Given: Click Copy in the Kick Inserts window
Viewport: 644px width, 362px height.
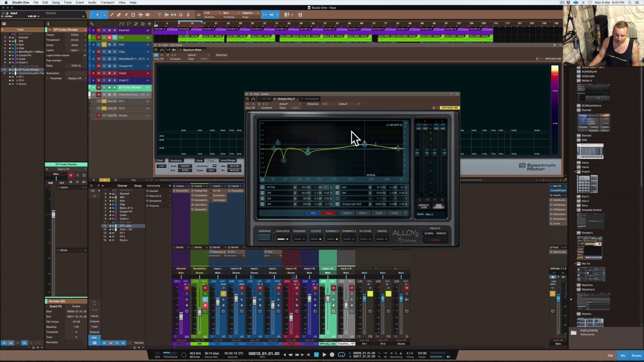Looking at the screenshot, I should click(x=282, y=108).
